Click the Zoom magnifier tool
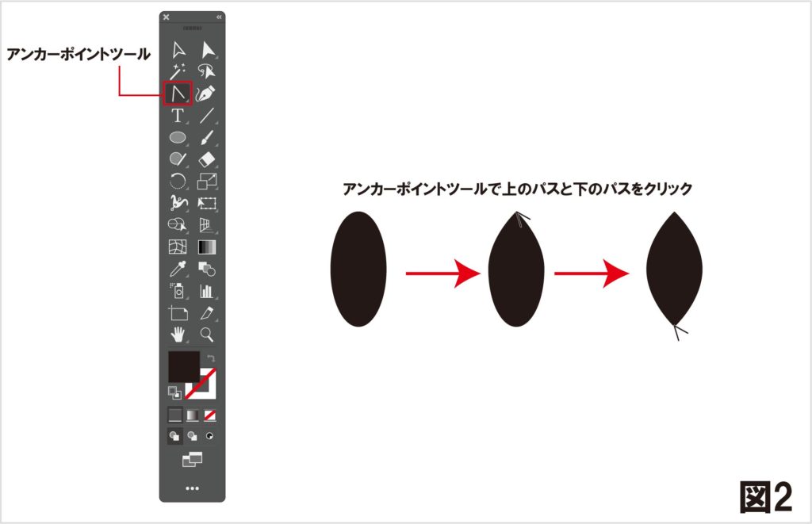Viewport: 812px width, 524px height. click(206, 334)
